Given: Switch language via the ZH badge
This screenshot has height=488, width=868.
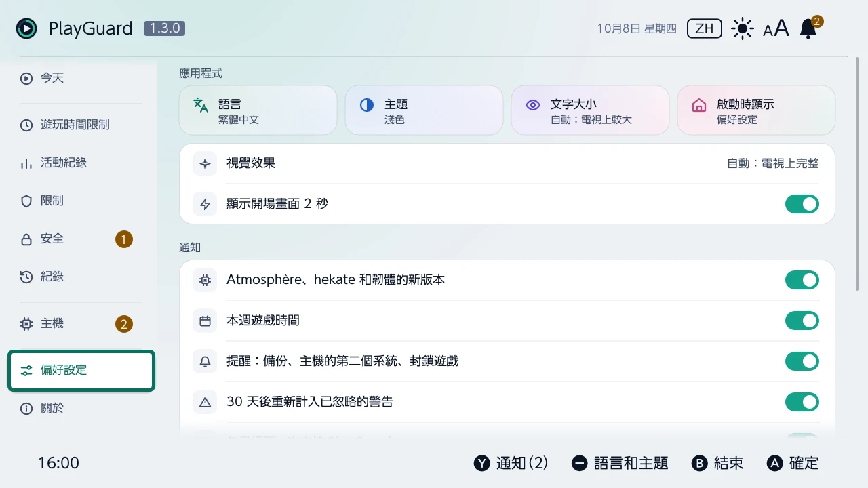Looking at the screenshot, I should pyautogui.click(x=705, y=28).
